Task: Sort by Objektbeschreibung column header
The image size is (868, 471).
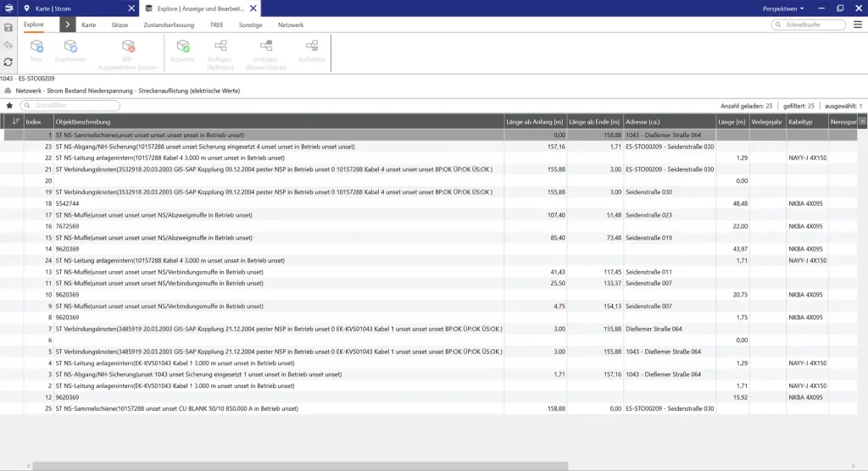Action: [x=278, y=122]
